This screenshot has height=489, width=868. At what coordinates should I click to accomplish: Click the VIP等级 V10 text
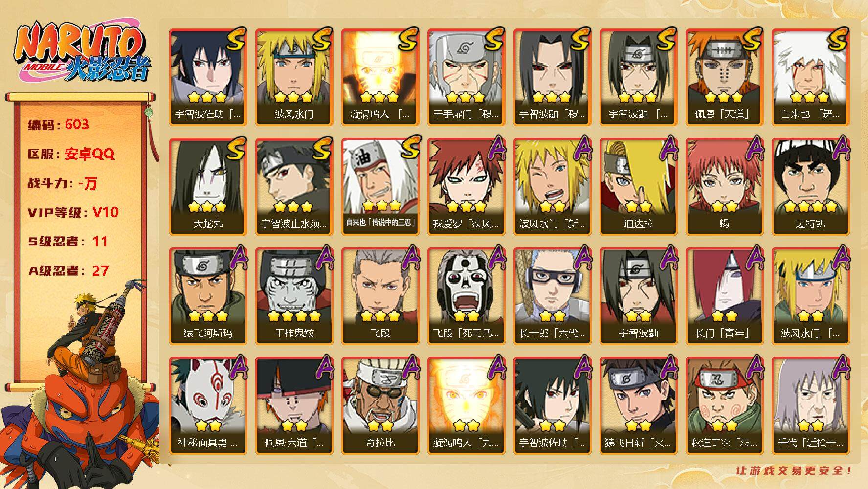(73, 212)
